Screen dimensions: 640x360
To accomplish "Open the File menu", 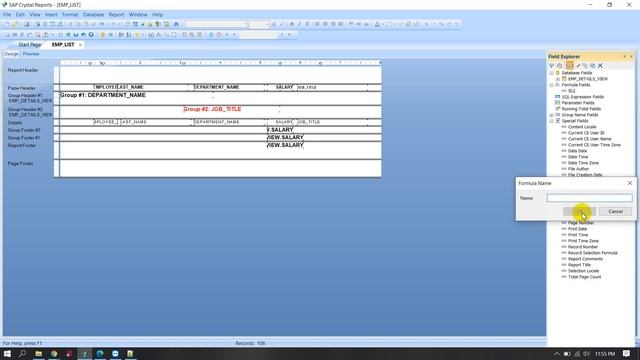I will tap(7, 14).
